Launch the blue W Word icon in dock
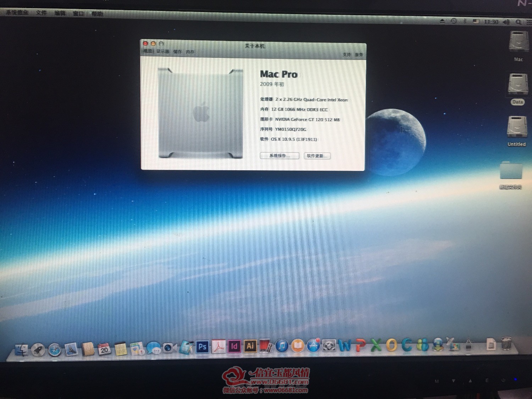 pos(345,345)
